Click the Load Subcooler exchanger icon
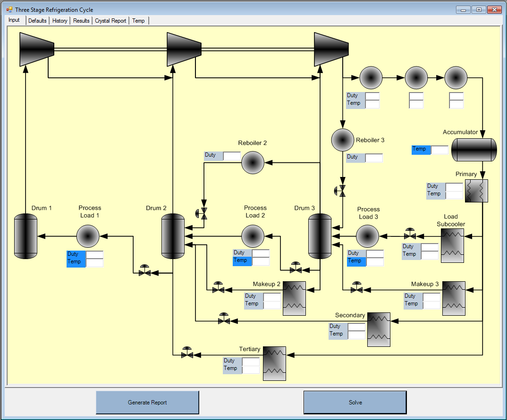This screenshot has width=507, height=420. [x=452, y=245]
